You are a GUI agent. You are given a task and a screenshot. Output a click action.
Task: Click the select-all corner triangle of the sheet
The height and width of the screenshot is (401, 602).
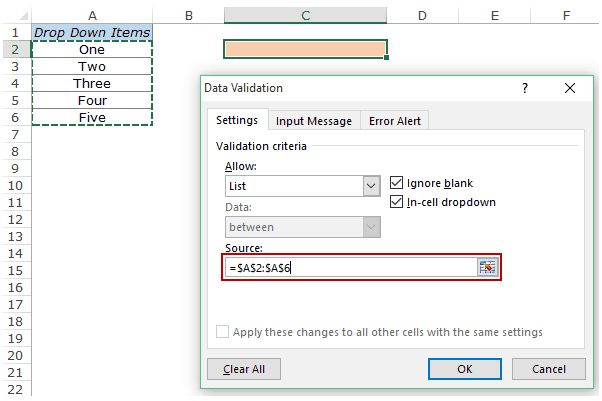tap(23, 16)
